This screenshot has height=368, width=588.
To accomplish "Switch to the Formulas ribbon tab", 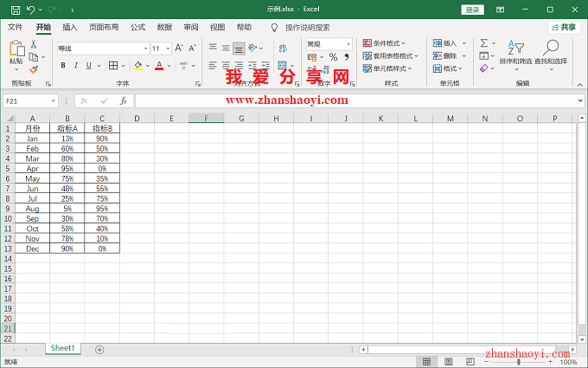I will (x=137, y=27).
